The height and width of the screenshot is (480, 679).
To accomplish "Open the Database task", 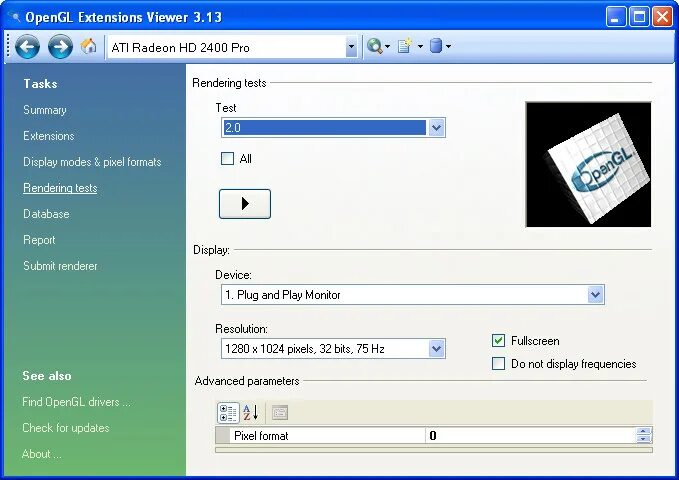I will pyautogui.click(x=46, y=214).
